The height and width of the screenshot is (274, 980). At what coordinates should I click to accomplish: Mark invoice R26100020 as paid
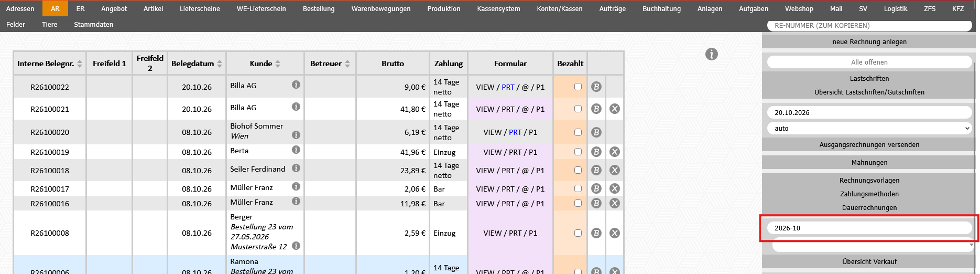(x=578, y=132)
